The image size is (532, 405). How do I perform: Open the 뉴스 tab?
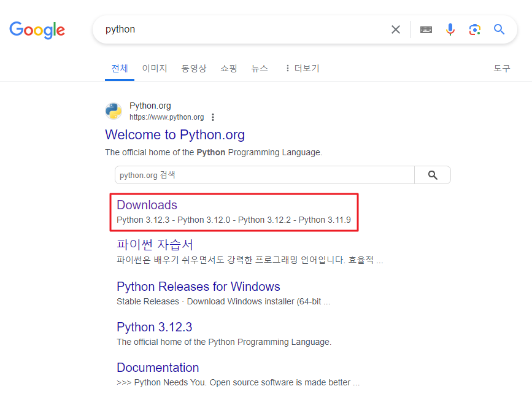click(260, 69)
